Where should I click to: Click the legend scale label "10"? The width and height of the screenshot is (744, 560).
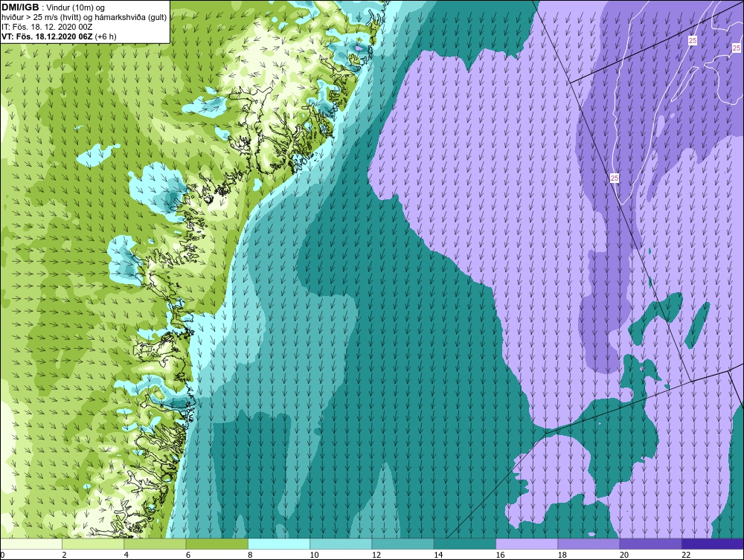[x=314, y=555]
